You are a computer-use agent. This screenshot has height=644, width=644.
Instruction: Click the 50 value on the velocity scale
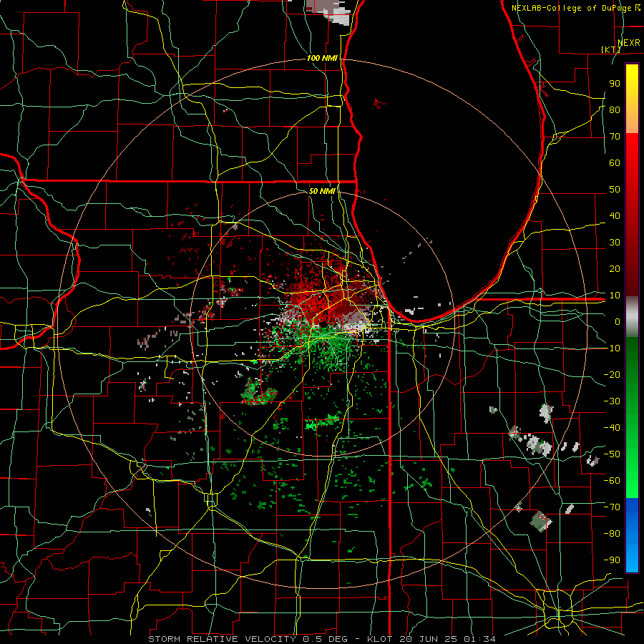click(x=615, y=190)
